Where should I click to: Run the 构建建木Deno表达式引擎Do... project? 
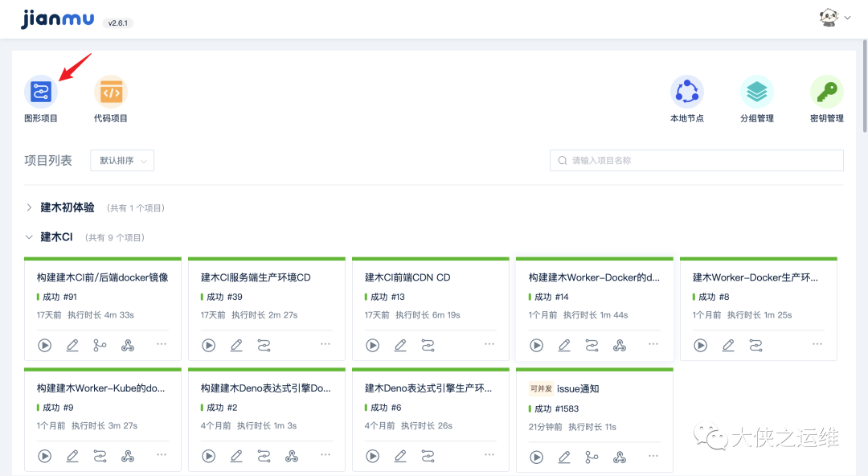coord(209,456)
